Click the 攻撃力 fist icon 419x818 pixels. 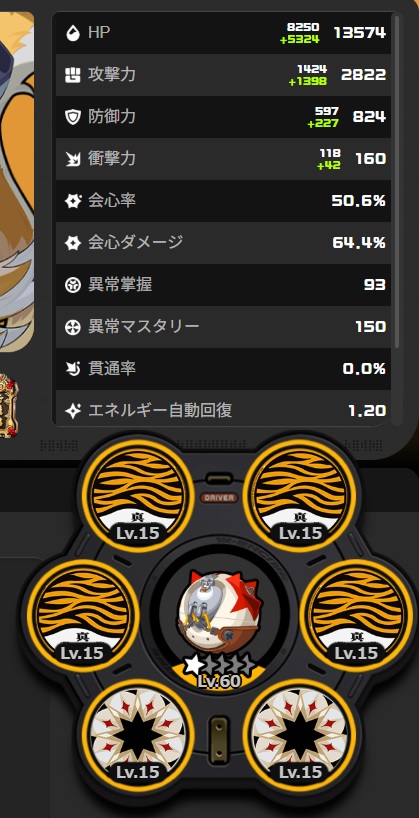pos(73,75)
